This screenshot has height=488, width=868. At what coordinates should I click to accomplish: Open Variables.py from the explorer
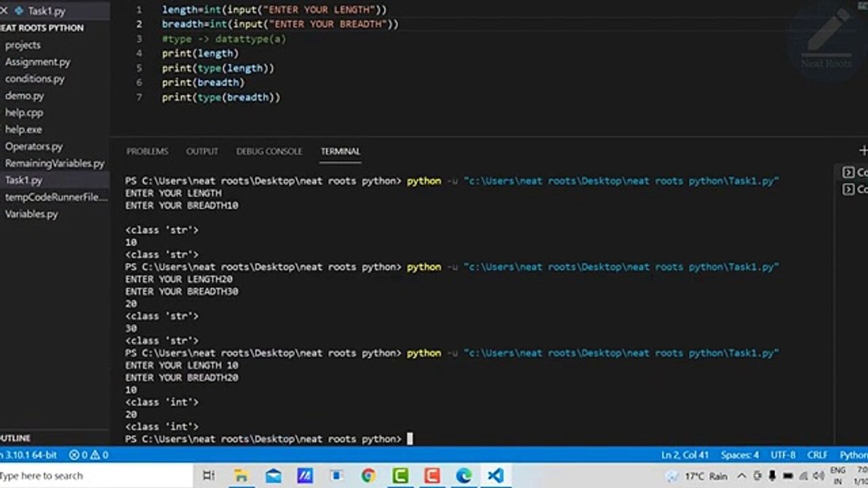[x=31, y=214]
